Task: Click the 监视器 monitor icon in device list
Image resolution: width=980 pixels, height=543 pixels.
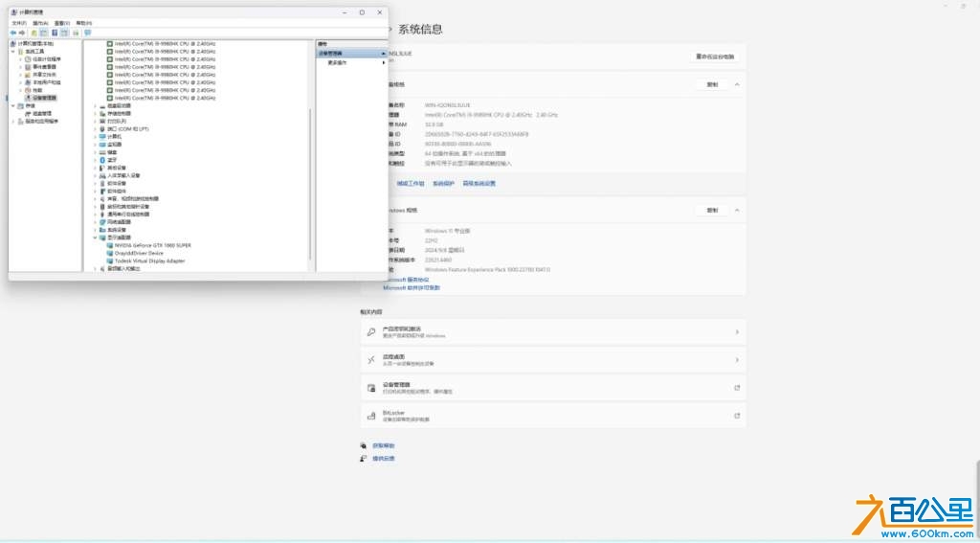Action: click(x=102, y=145)
